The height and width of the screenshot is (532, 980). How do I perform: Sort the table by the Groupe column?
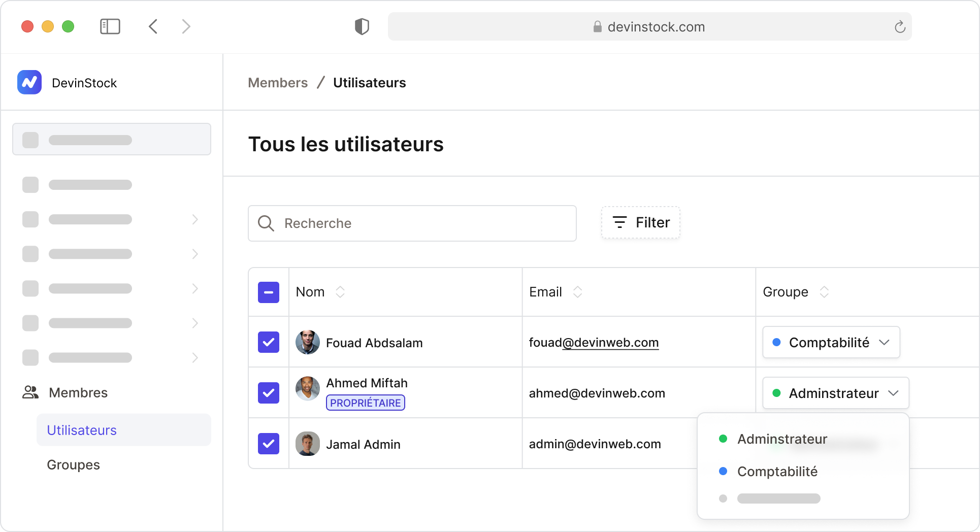tap(824, 292)
